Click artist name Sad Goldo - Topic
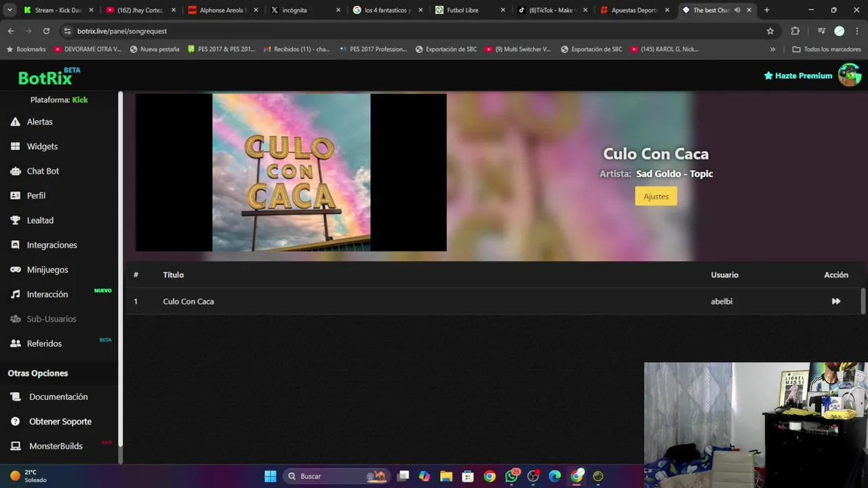Screen dimensions: 868x488 675,174
